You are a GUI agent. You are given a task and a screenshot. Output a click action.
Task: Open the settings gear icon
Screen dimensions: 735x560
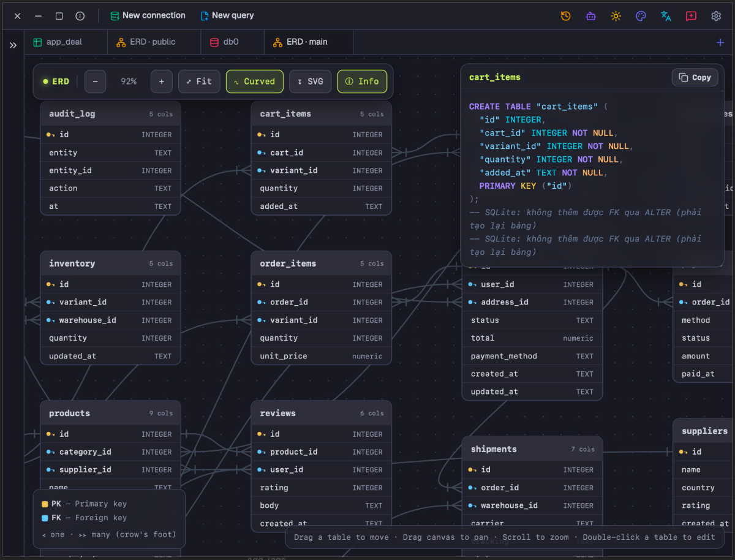pyautogui.click(x=716, y=16)
